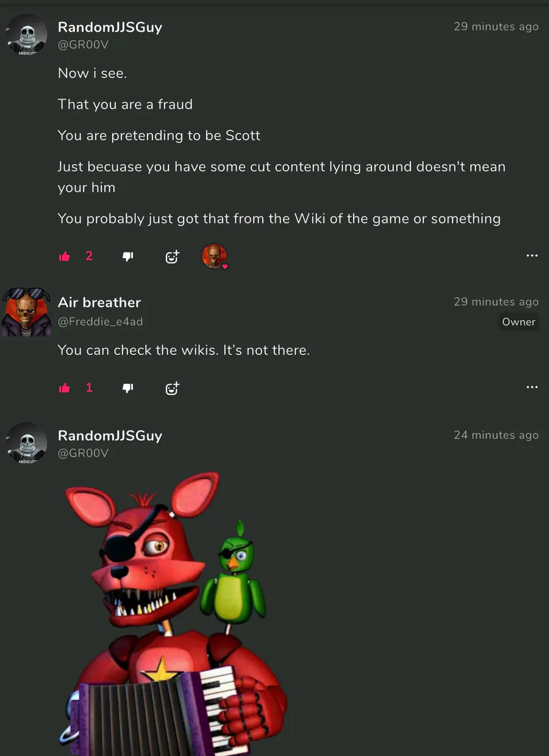Viewport: 549px width, 756px height.
Task: Open RandomJJSGuy name on image post
Action: tap(110, 436)
